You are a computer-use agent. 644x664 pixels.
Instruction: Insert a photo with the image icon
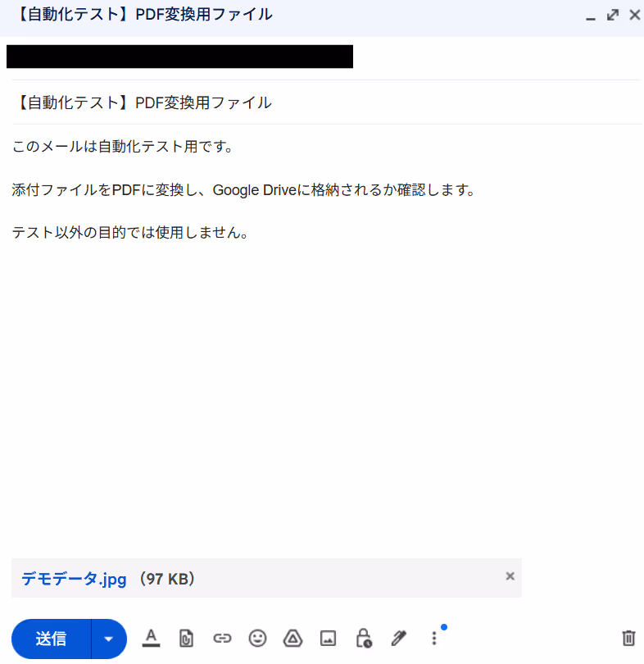click(x=328, y=638)
